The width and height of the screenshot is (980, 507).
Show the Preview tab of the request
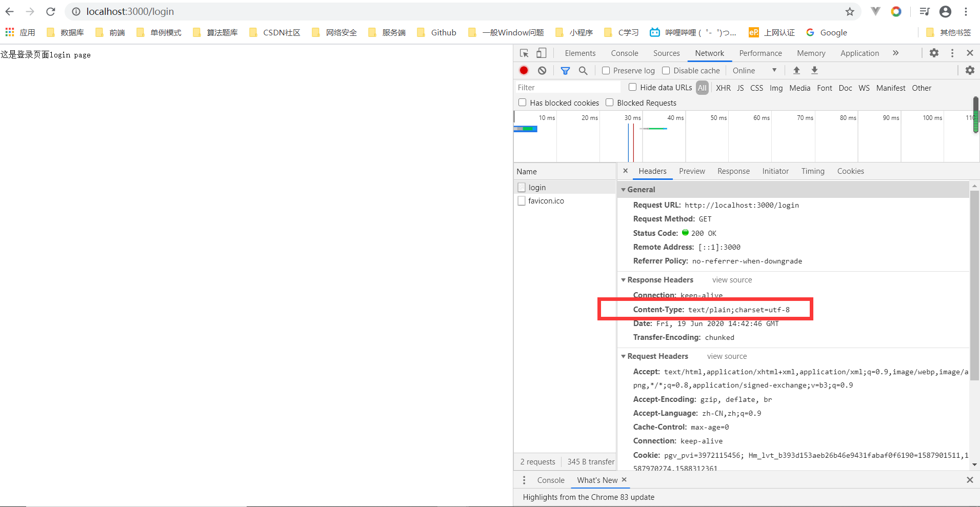[692, 171]
